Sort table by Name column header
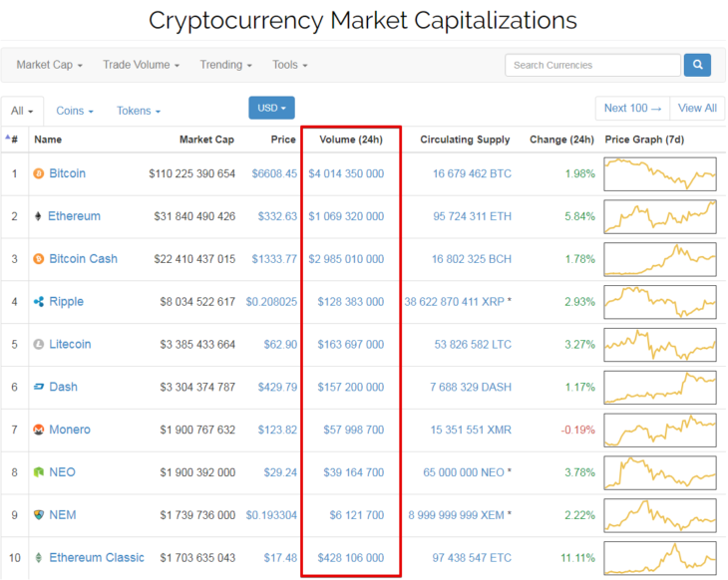This screenshot has height=580, width=728. [x=48, y=140]
